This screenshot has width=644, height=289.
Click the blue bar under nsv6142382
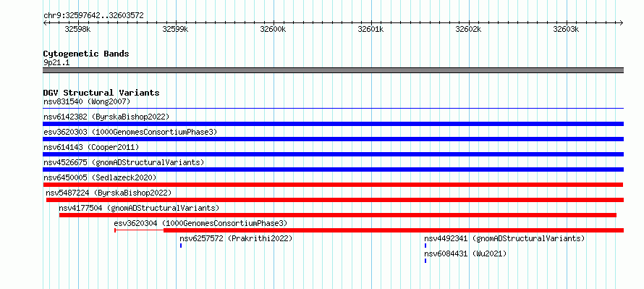[x=334, y=124]
